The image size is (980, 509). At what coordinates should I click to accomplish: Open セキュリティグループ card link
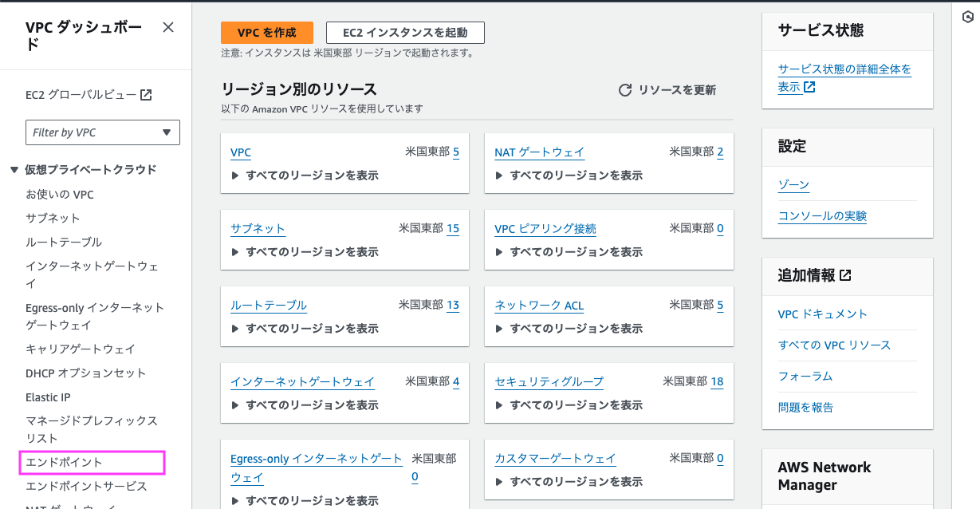549,381
